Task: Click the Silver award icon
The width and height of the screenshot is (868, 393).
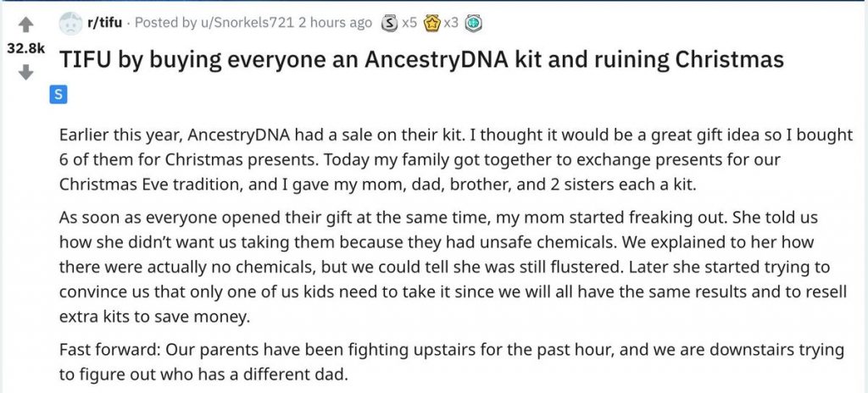Action: pyautogui.click(x=390, y=24)
